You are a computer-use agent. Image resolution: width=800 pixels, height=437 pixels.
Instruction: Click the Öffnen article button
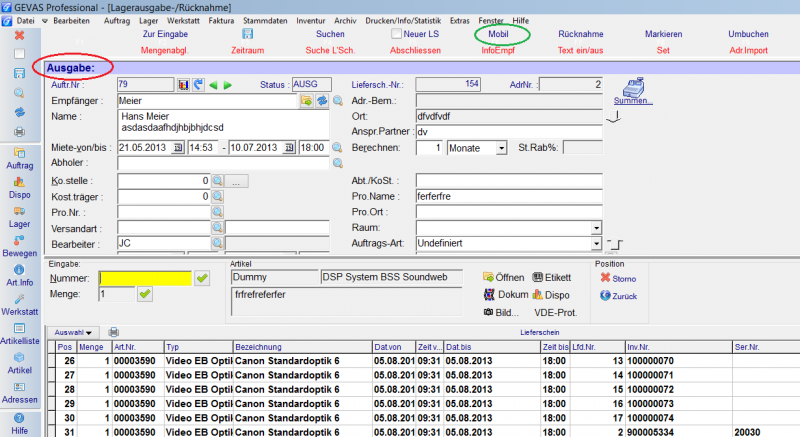pos(504,277)
